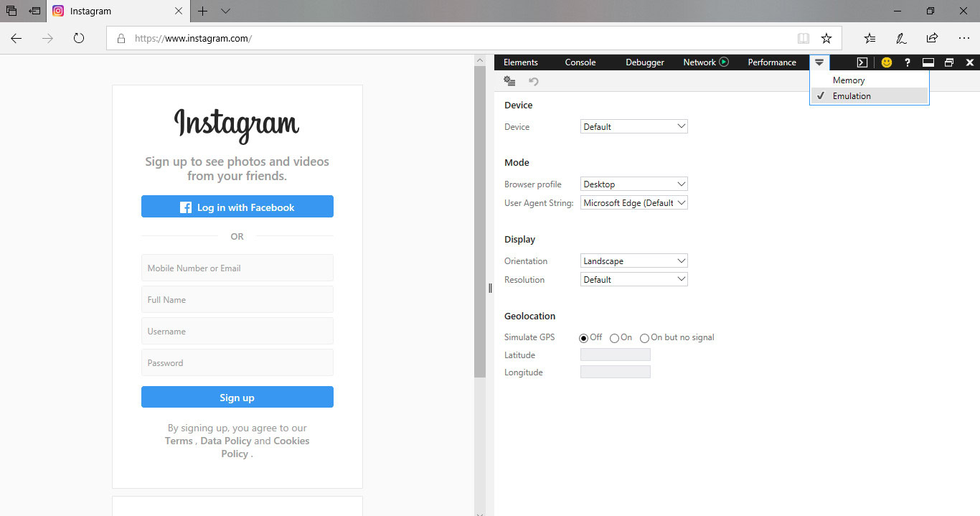Click the DevTools console toggle icon
Viewport: 980px width, 516px height.
pyautogui.click(x=862, y=62)
